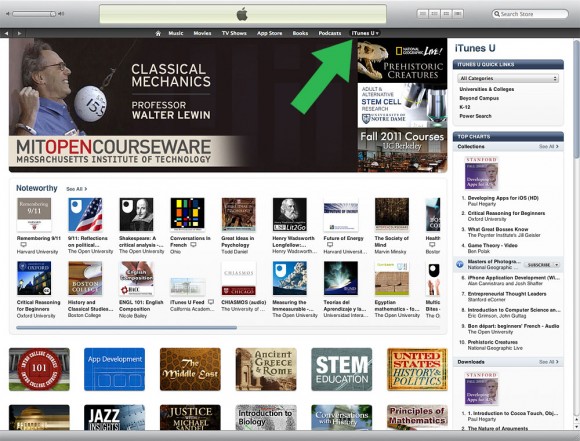The height and width of the screenshot is (441, 580).
Task: Click the forward navigation arrow
Action: [19, 33]
